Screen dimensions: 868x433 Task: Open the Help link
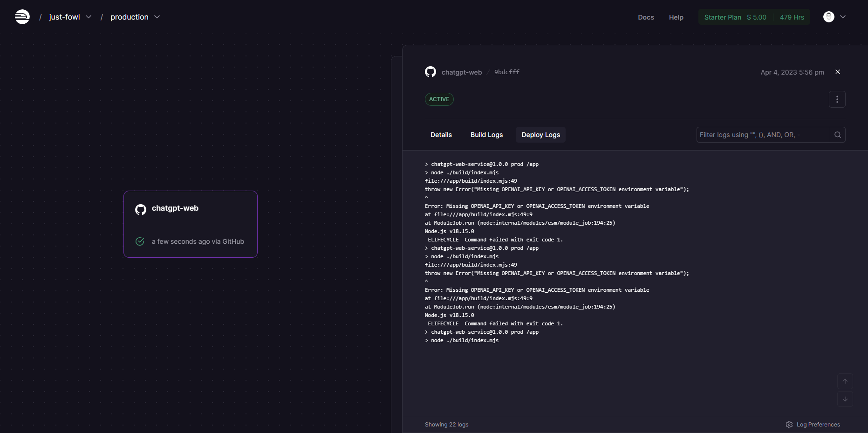point(676,17)
